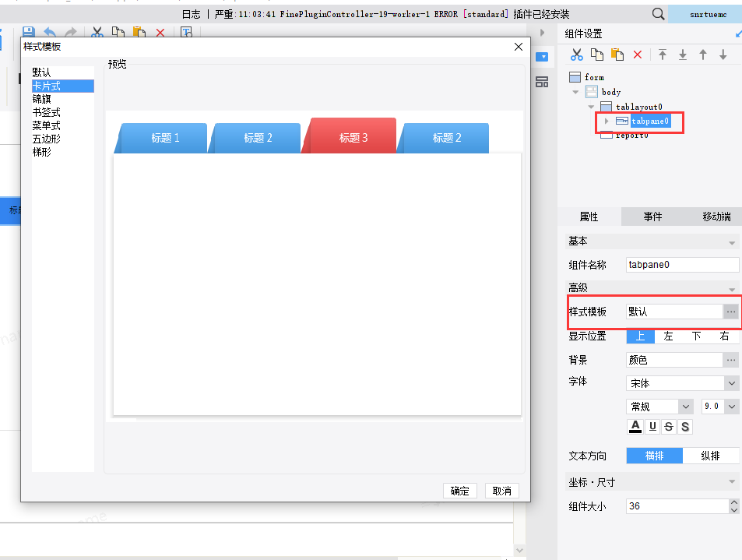Collapse the body node in the component tree
The height and width of the screenshot is (560, 742).
pyautogui.click(x=575, y=92)
